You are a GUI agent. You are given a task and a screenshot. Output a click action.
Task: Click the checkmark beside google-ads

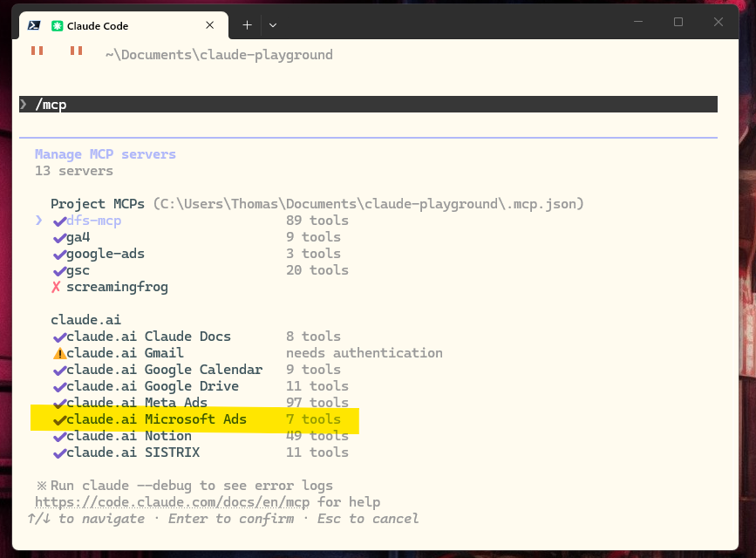[x=59, y=255]
